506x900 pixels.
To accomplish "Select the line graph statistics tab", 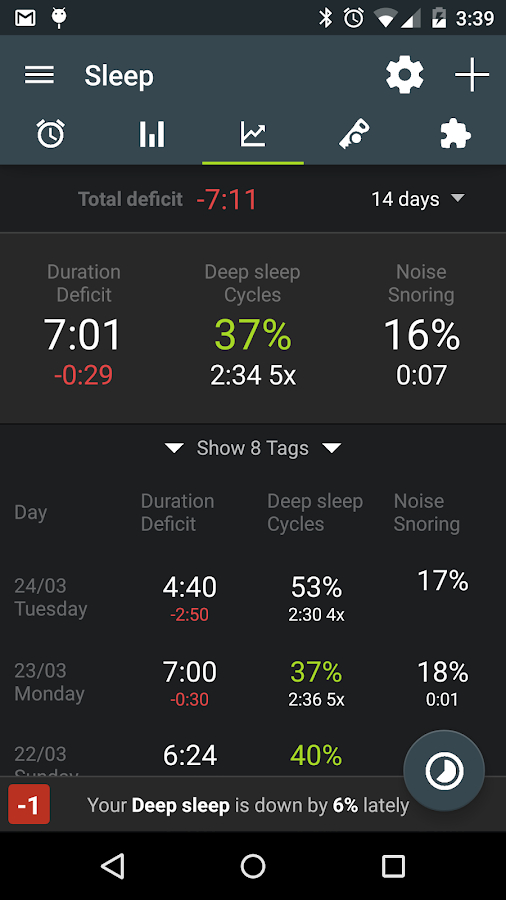I will [252, 134].
